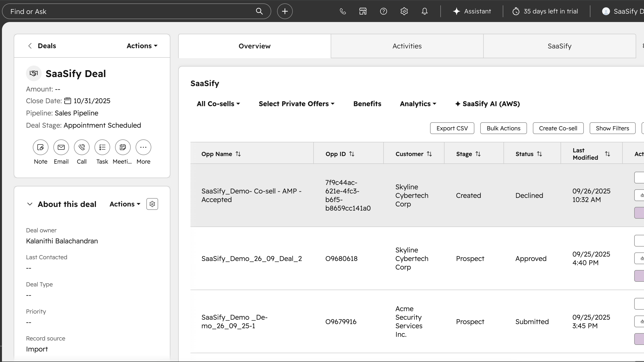This screenshot has width=644, height=362.
Task: Sort by Opp ID column
Action: click(351, 154)
